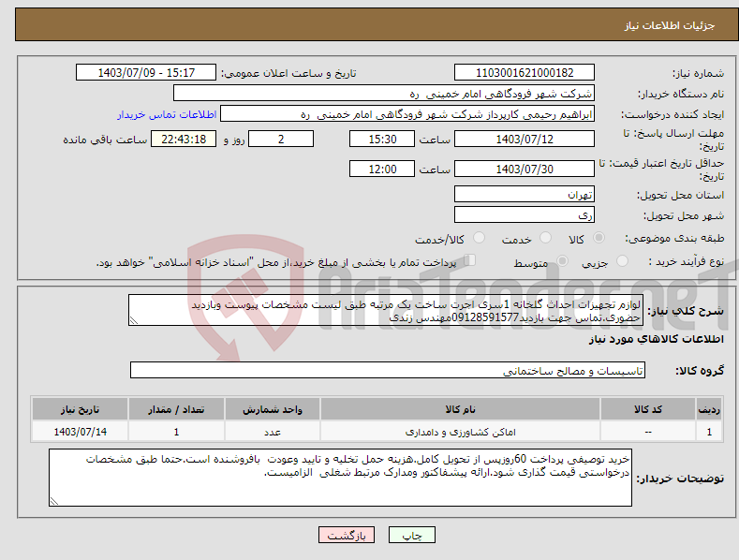The height and width of the screenshot is (560, 739).
Task: Click the delivery city field ری
Action: [x=525, y=215]
